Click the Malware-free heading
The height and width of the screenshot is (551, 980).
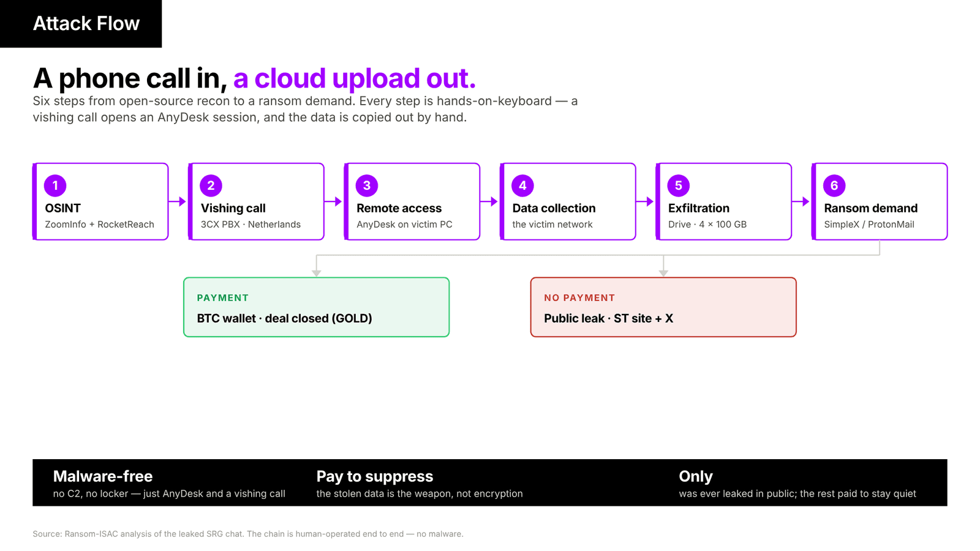[x=103, y=476]
